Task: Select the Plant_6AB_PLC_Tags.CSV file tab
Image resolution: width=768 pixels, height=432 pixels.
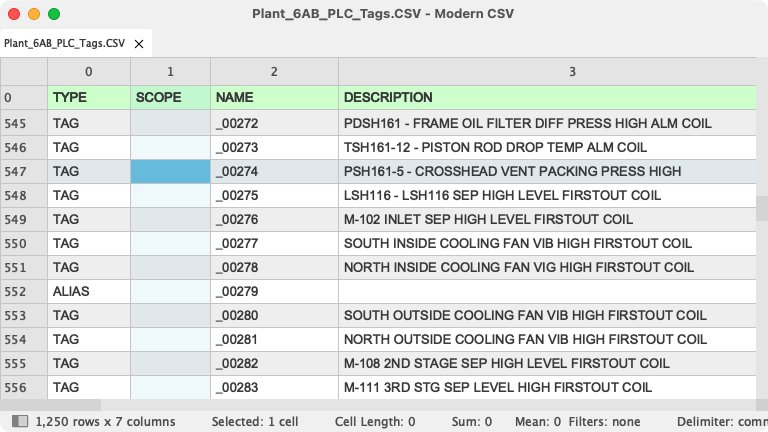Action: pos(76,44)
